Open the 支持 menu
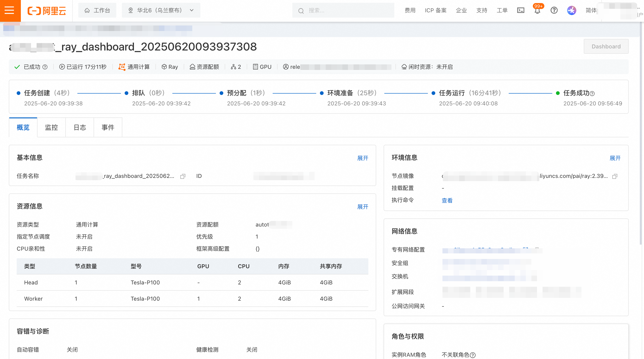This screenshot has height=359, width=644. click(x=482, y=10)
